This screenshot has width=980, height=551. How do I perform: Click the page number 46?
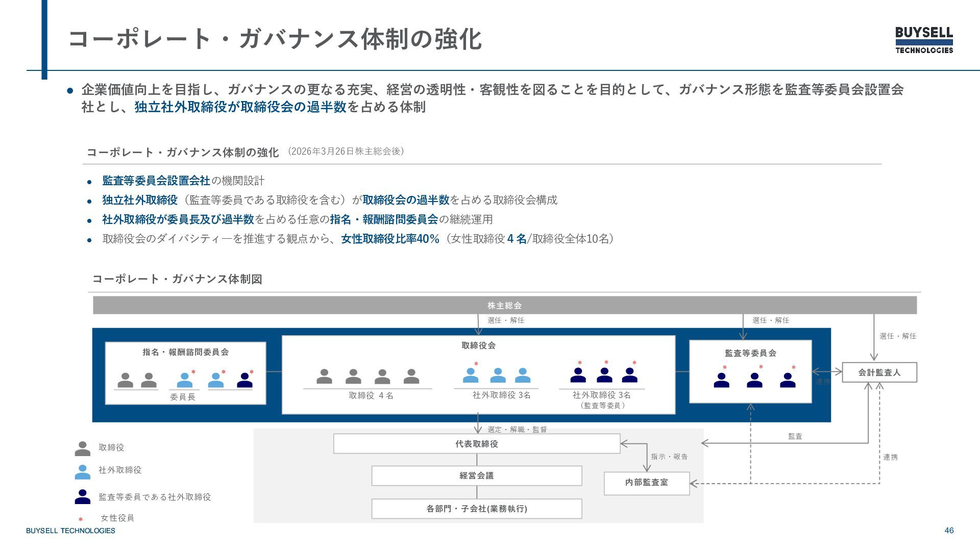(x=949, y=531)
